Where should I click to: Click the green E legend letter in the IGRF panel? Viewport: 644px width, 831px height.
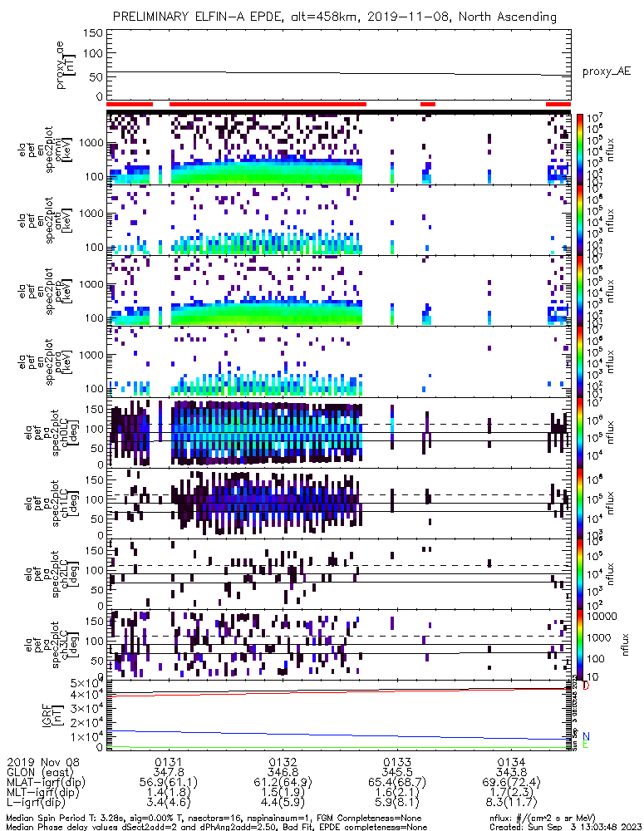(586, 745)
